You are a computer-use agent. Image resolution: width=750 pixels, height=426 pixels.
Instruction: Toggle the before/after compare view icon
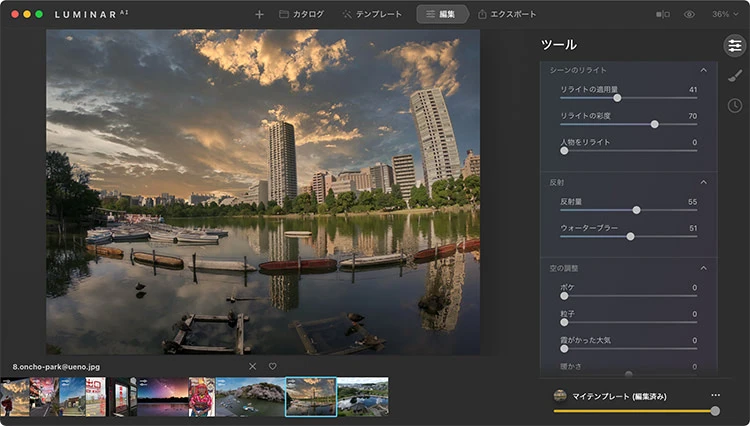tap(663, 15)
